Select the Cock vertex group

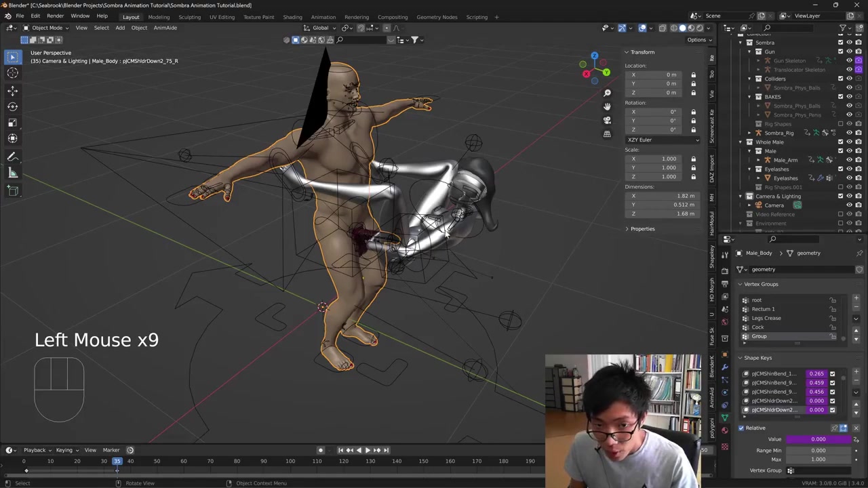click(757, 327)
